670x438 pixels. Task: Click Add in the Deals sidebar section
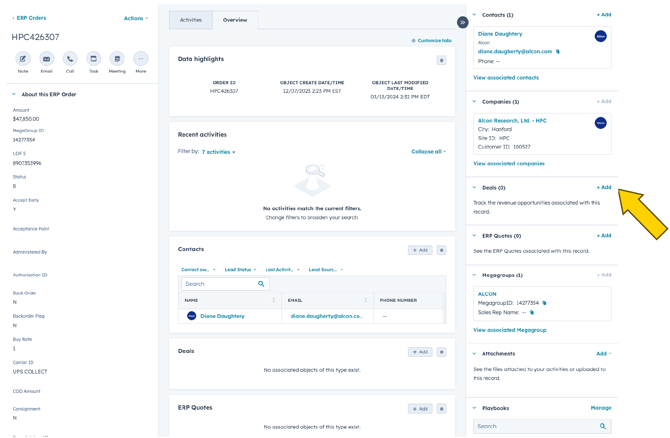[x=603, y=187]
